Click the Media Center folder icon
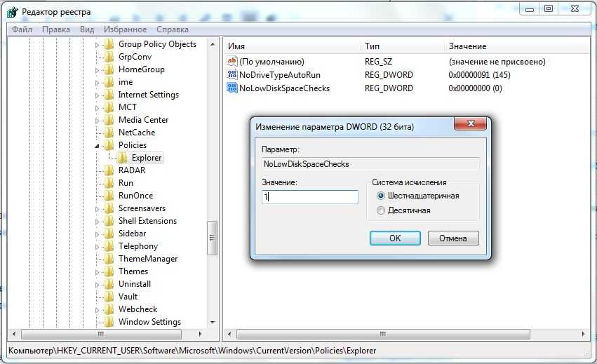 (109, 119)
